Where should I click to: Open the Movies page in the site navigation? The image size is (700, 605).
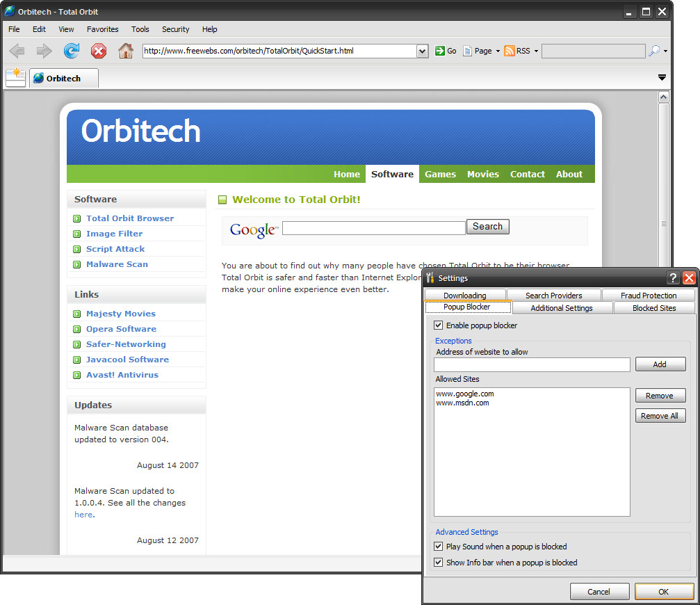tap(483, 174)
